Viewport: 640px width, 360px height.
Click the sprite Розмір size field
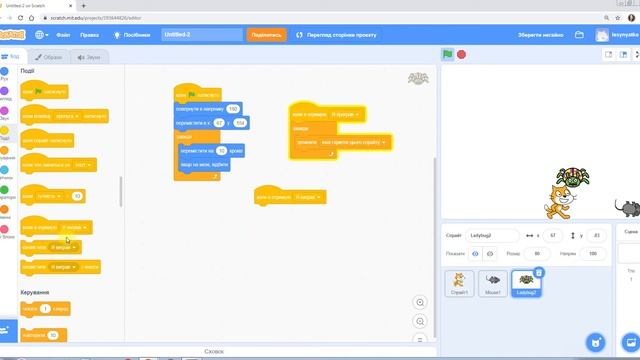pos(537,253)
